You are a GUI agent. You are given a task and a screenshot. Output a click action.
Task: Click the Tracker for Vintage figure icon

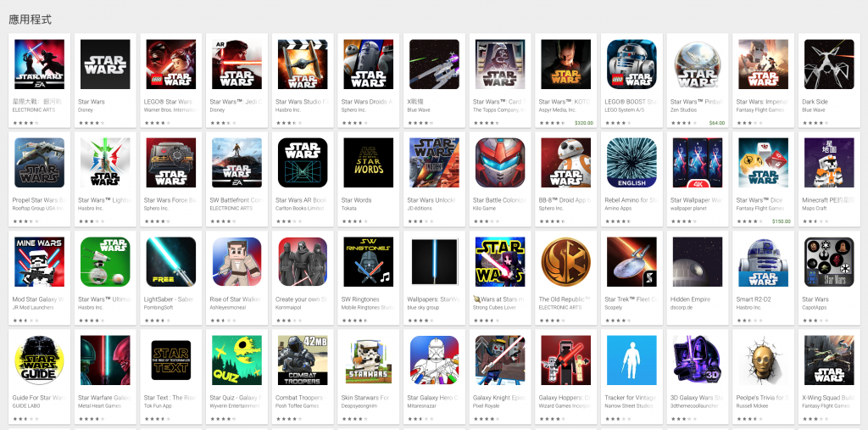[632, 360]
